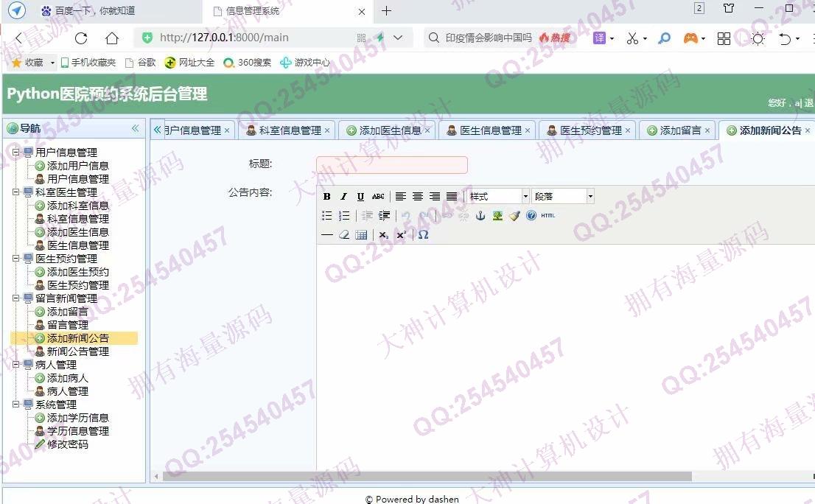Clean up messy code with brush icon
Screen dimensions: 815x504
pos(514,216)
